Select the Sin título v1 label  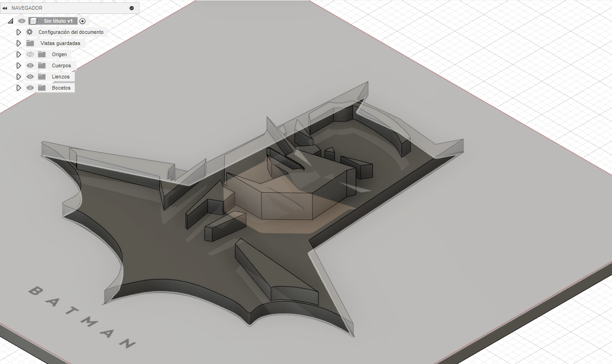pyautogui.click(x=58, y=21)
